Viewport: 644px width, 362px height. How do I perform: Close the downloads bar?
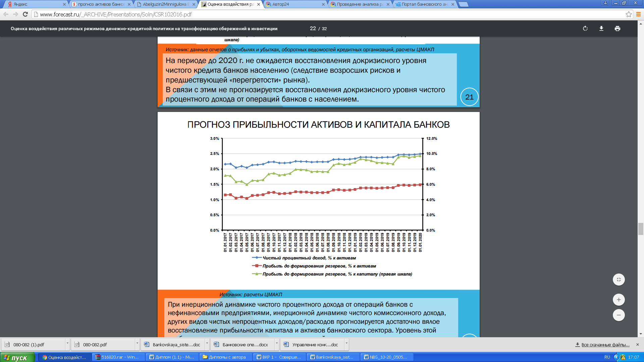click(638, 345)
